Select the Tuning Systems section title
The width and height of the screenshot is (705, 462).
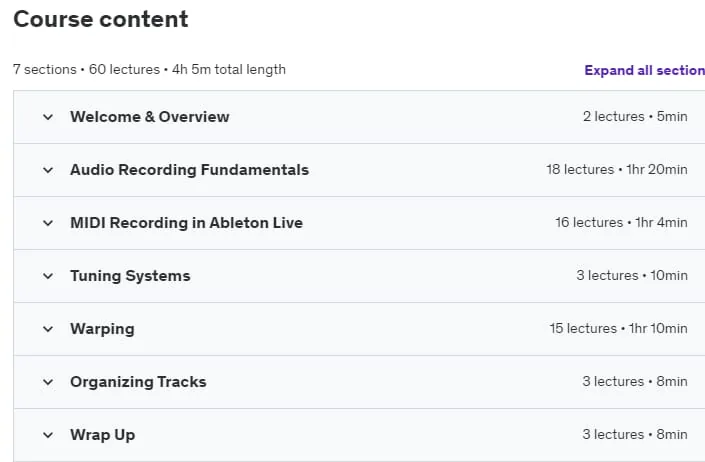coord(130,276)
